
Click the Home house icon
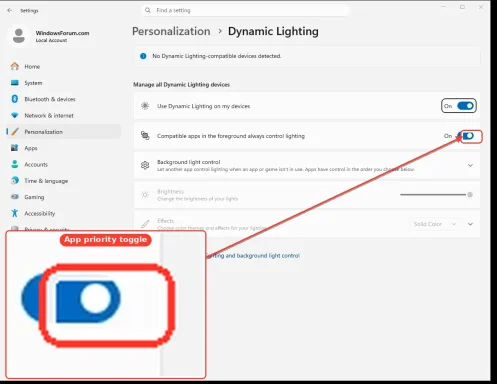(x=15, y=66)
